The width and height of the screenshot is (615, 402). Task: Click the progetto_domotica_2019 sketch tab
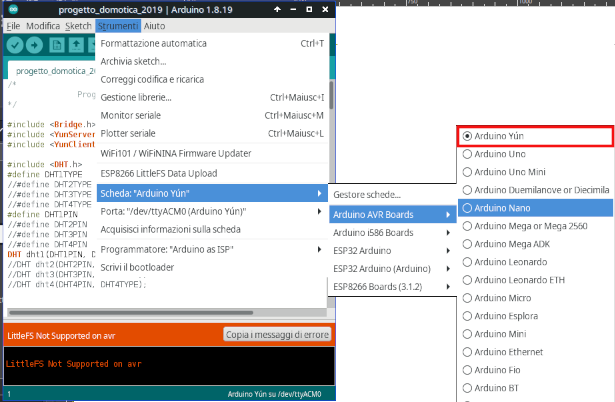pos(55,72)
